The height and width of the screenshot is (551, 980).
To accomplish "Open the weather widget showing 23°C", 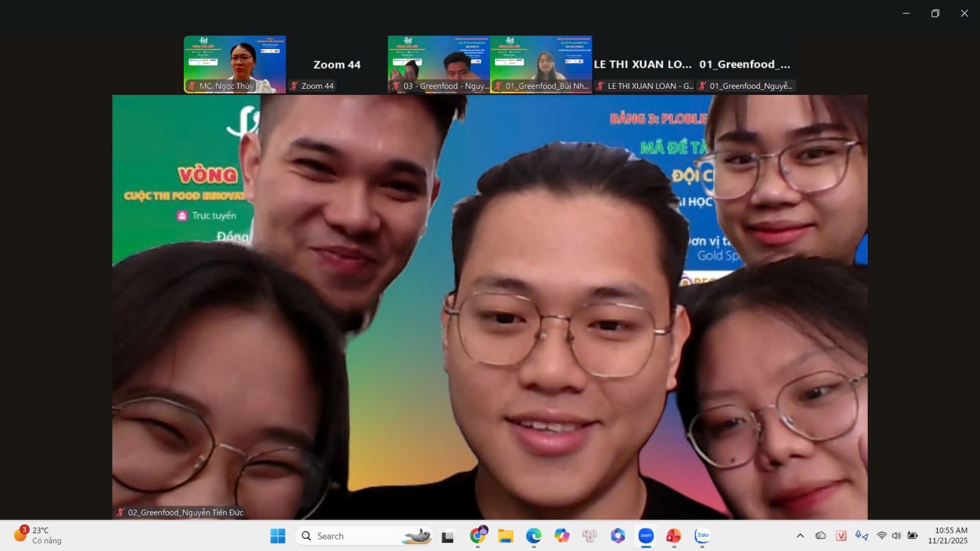I will coord(38,536).
